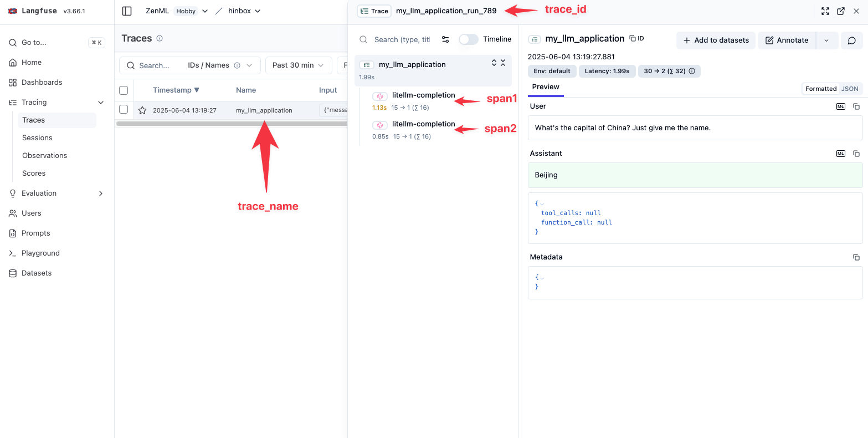This screenshot has width=868, height=438.
Task: Open the comments bubble icon
Action: pos(851,40)
